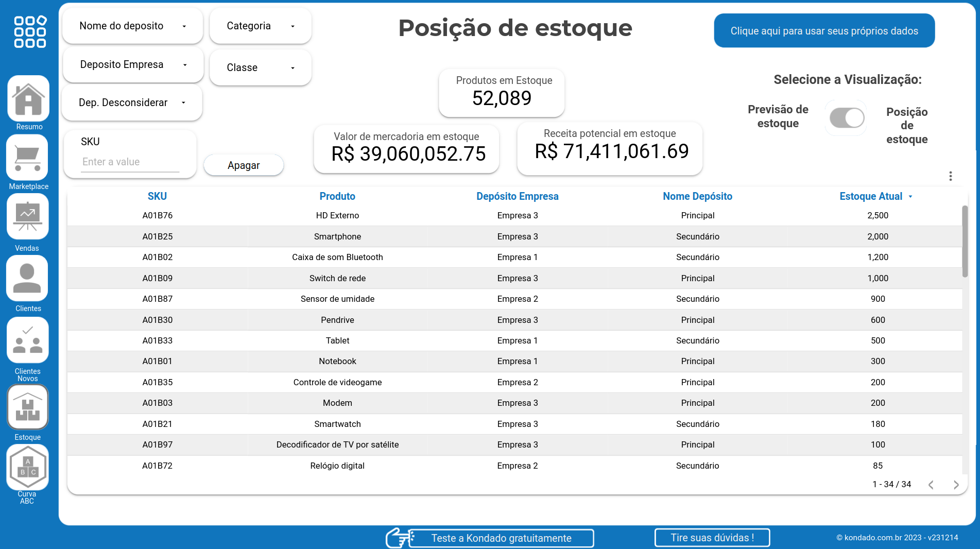This screenshot has height=549, width=980.
Task: Click the Kondado grid logo
Action: pos(29,32)
